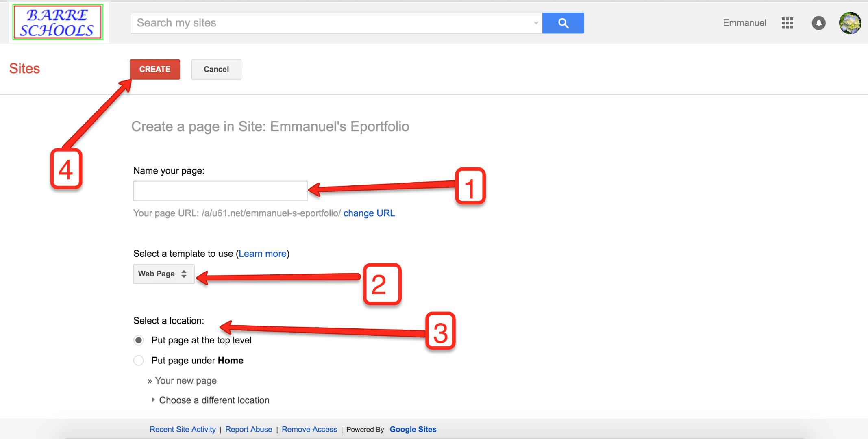Click inside the 'Search my sites' box
Screen dimensions: 868x439
tap(285, 23)
